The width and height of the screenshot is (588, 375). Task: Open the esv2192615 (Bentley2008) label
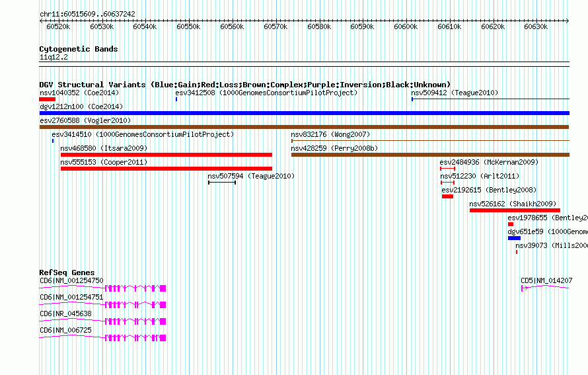coord(489,190)
